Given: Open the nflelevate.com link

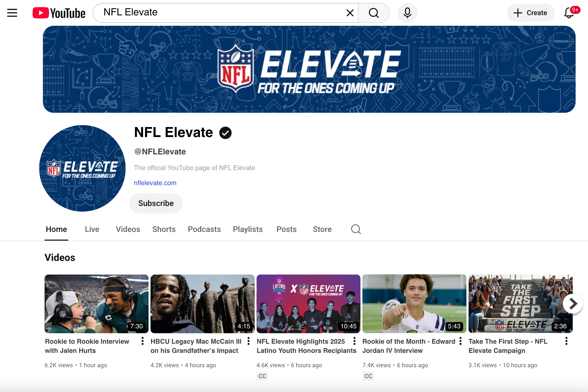Looking at the screenshot, I should 155,183.
